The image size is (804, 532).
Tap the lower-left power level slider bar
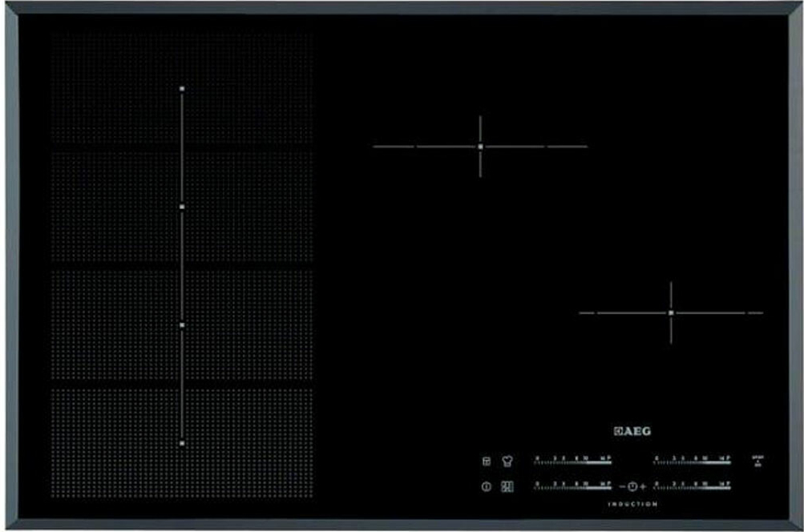coord(573,486)
